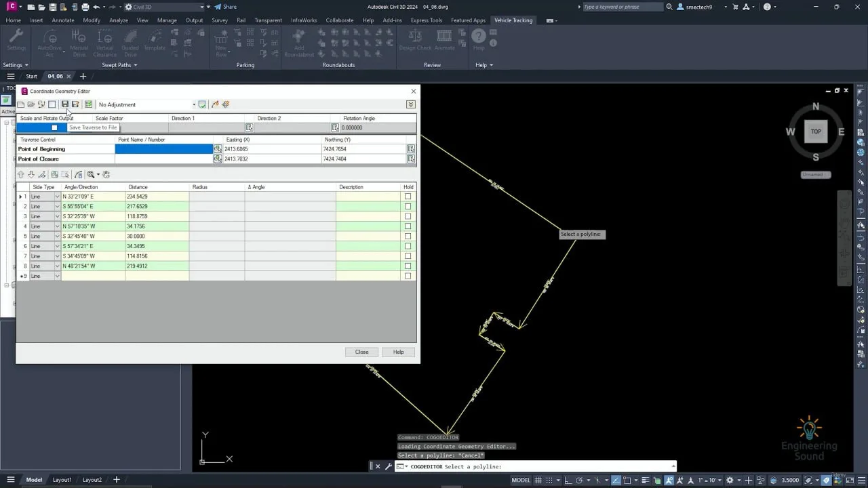The height and width of the screenshot is (488, 868).
Task: Open the Annotate ribbon tab
Action: pyautogui.click(x=63, y=20)
